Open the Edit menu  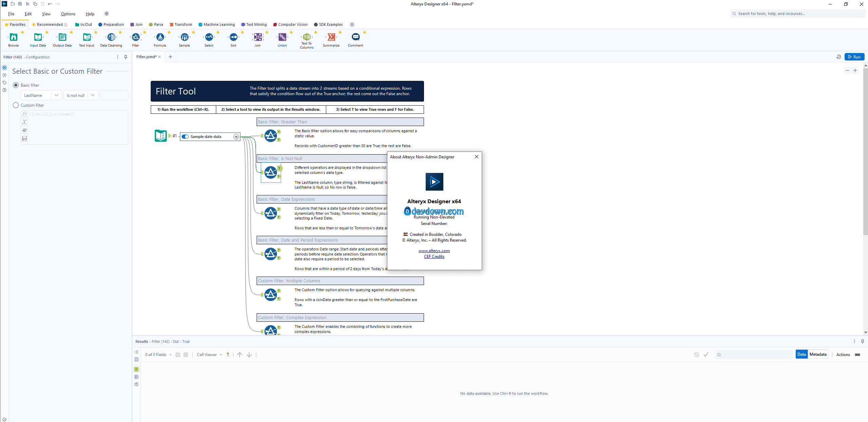(28, 14)
